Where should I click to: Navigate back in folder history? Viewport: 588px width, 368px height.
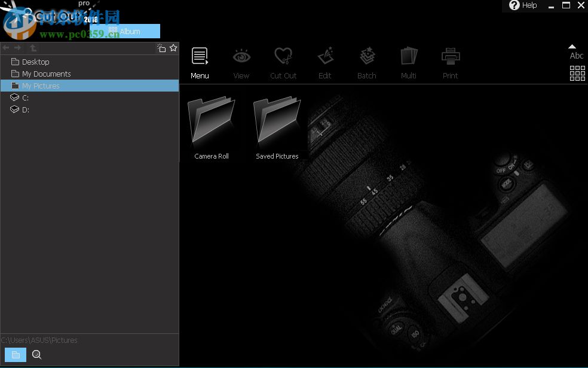(6, 48)
